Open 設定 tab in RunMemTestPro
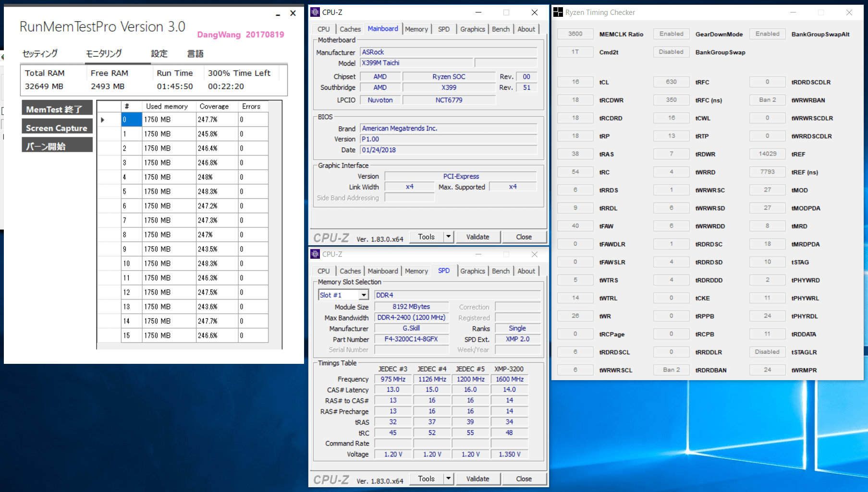This screenshot has height=492, width=868. pos(159,53)
